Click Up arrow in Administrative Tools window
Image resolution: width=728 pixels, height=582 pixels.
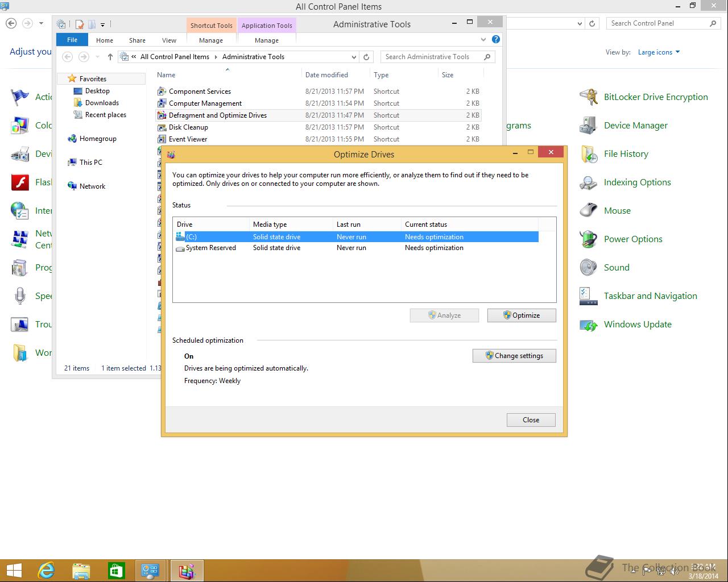[110, 57]
